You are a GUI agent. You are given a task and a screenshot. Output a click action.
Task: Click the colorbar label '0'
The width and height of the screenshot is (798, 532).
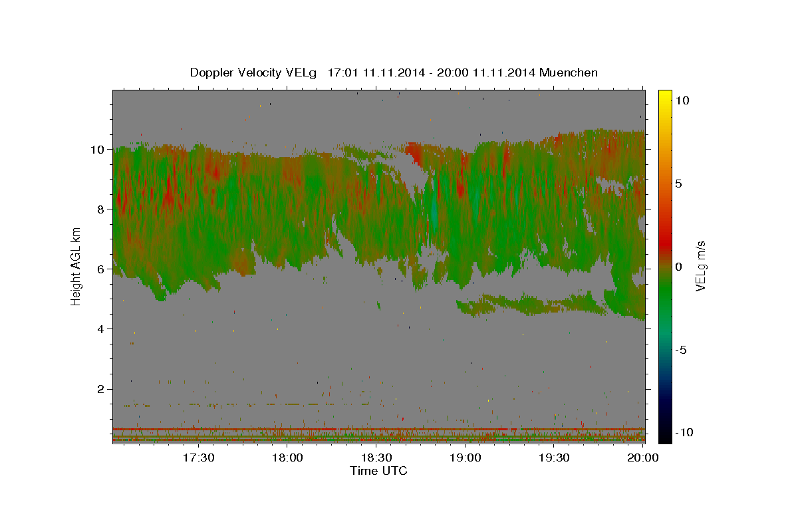click(x=679, y=267)
